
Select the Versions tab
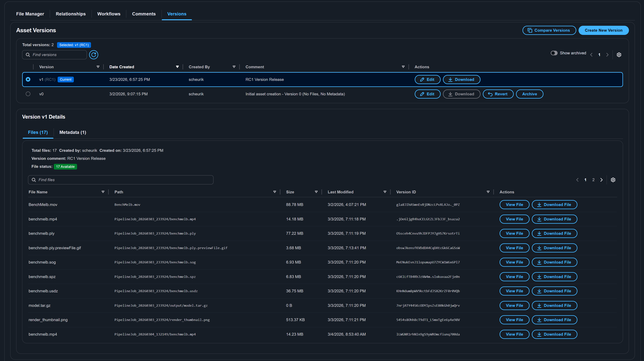[x=177, y=14]
